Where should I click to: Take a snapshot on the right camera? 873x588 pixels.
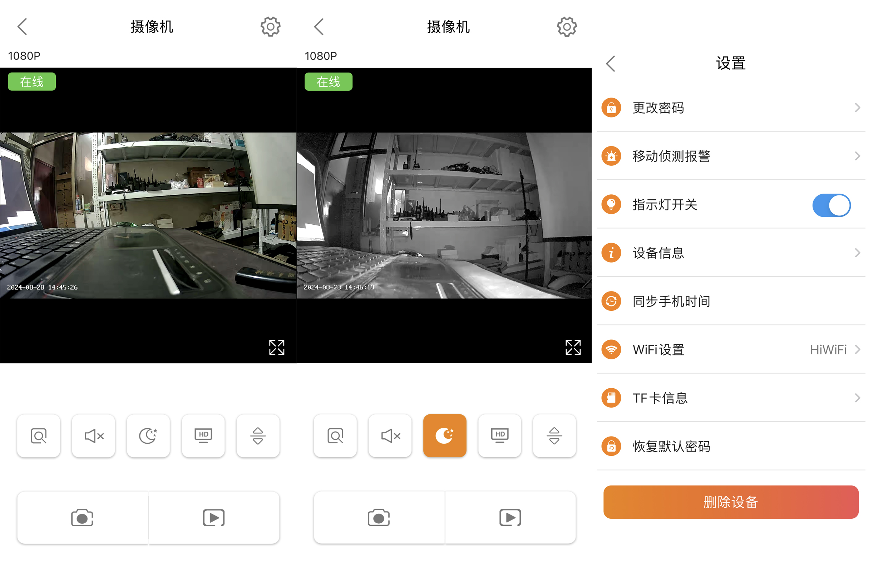(x=378, y=518)
